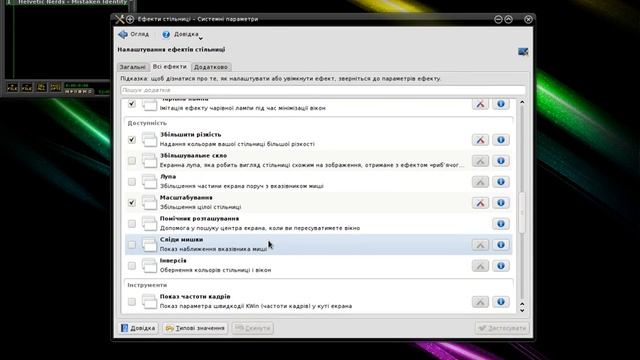Click the plugin icon beside Інверсія
Image resolution: width=640 pixels, height=360 pixels.
coord(149,266)
